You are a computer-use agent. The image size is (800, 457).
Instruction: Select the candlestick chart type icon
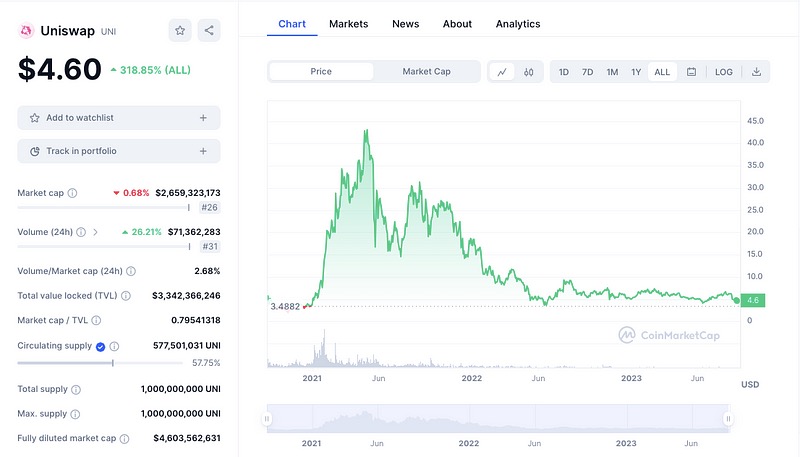[x=528, y=72]
